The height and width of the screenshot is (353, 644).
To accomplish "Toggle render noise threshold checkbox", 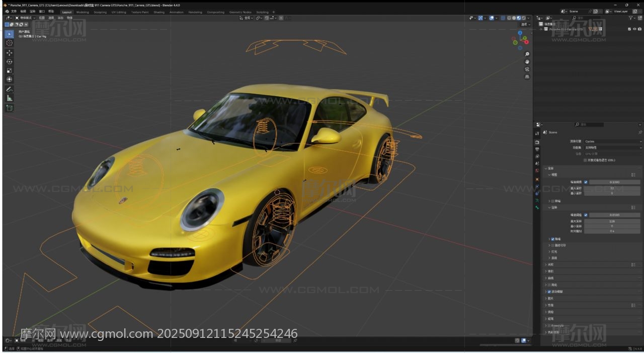I will click(586, 215).
